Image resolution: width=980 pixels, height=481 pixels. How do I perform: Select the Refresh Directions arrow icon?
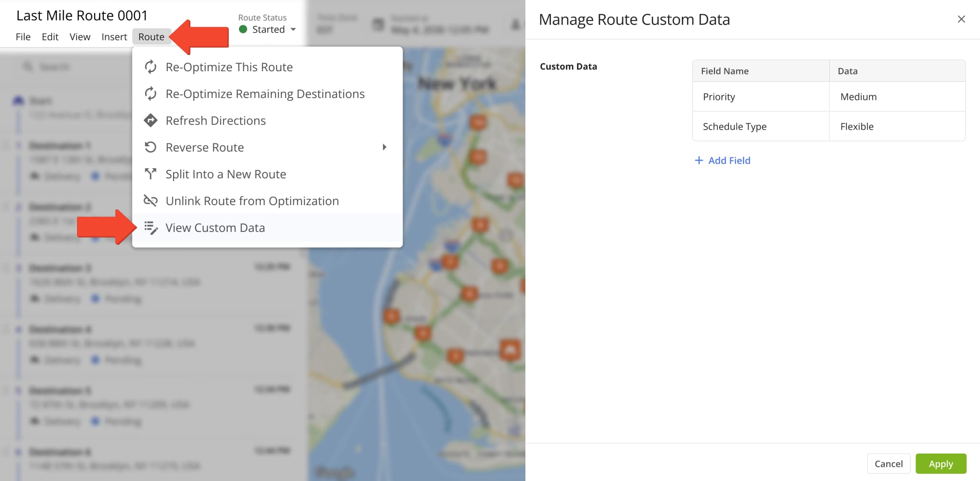tap(151, 120)
